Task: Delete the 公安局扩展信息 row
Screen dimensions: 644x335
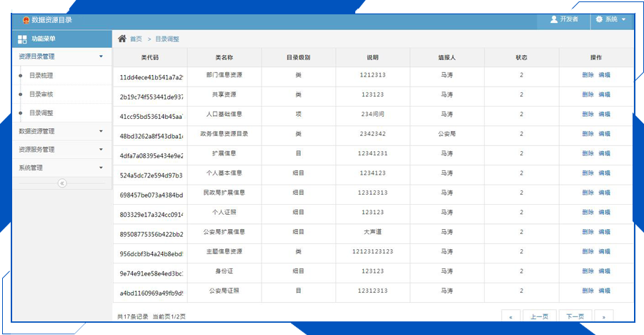Action: click(588, 232)
